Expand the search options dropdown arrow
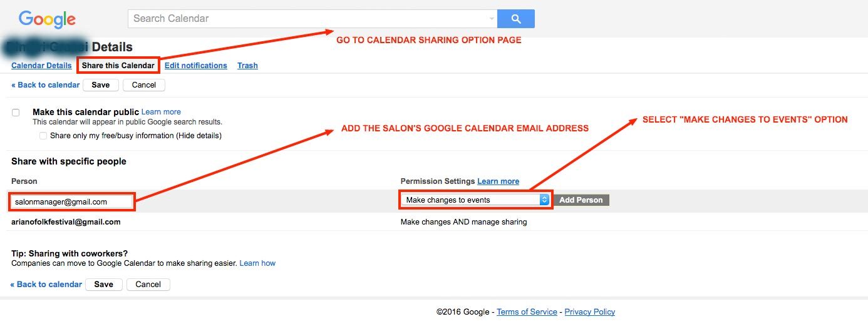Image resolution: width=868 pixels, height=329 pixels. point(492,19)
